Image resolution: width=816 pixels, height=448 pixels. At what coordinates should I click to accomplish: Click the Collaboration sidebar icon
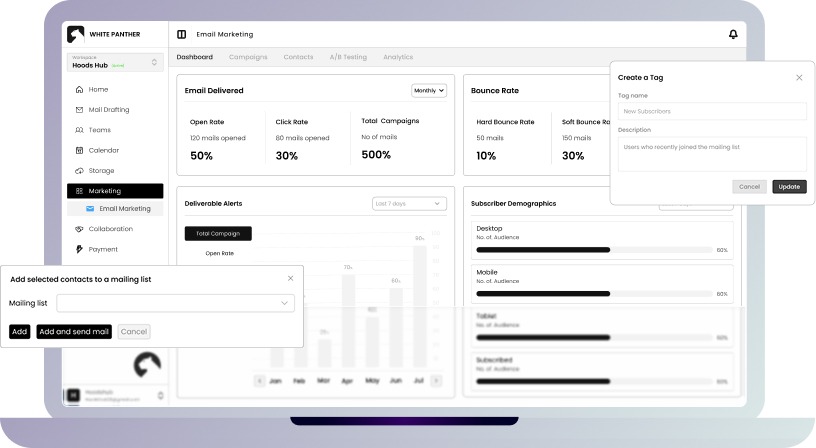tap(79, 229)
